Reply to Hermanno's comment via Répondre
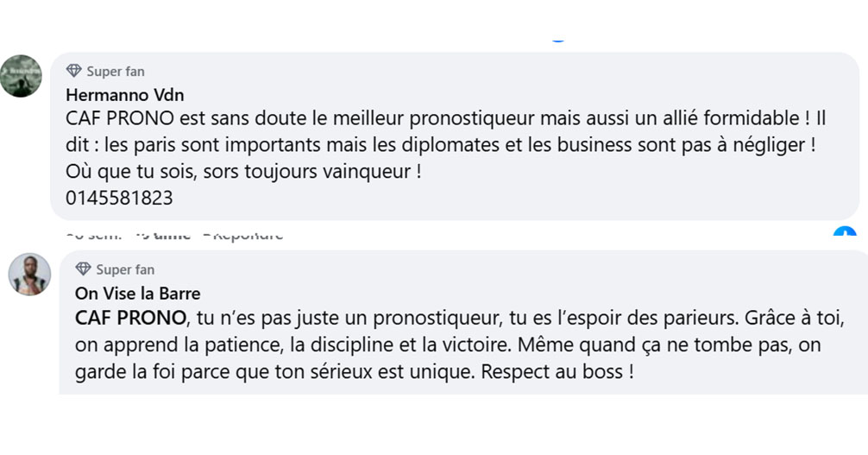This screenshot has width=868, height=455. pos(247,234)
